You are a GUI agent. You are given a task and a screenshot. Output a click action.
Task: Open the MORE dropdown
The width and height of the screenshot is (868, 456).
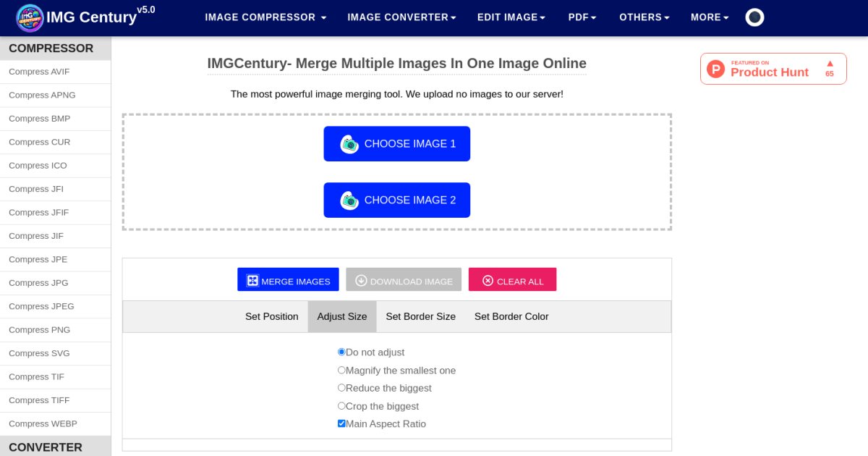coord(709,17)
